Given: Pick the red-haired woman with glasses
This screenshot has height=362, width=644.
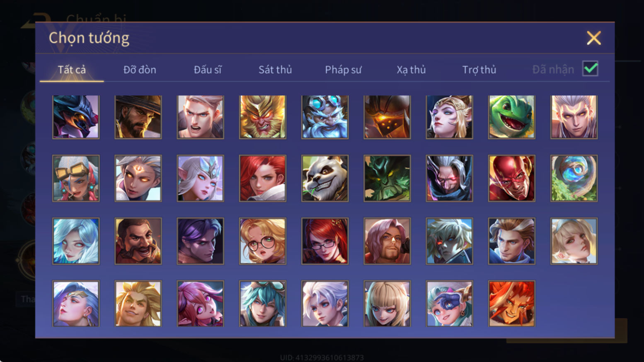Looking at the screenshot, I should (325, 241).
